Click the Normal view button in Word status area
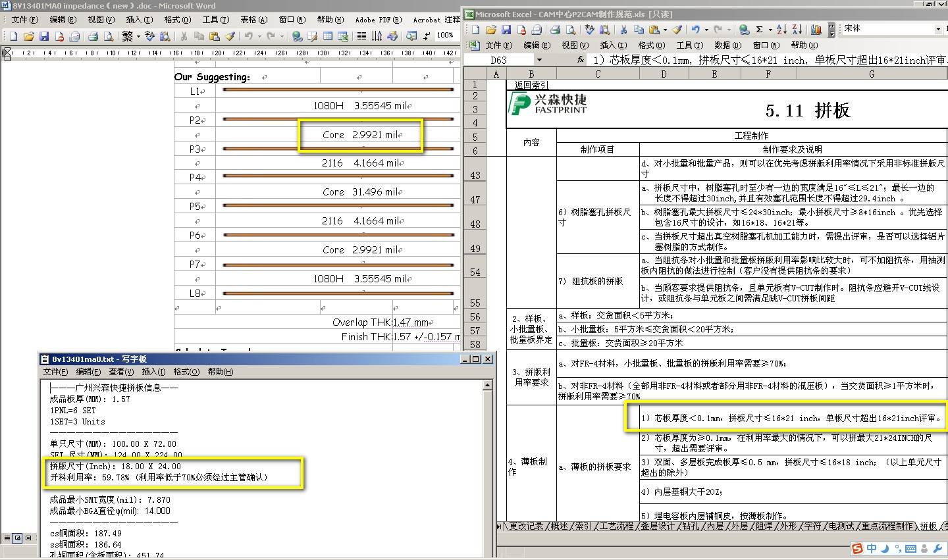Screen dimensions: 948x560 click(7, 538)
